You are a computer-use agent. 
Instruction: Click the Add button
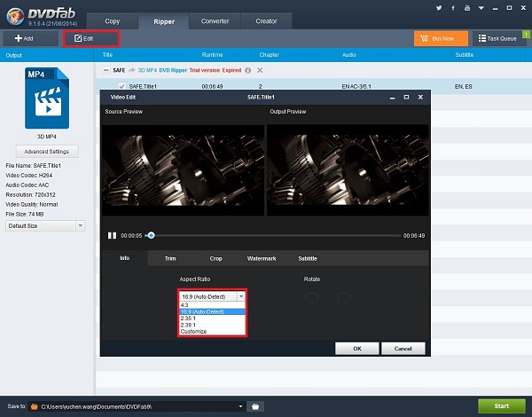[x=31, y=38]
